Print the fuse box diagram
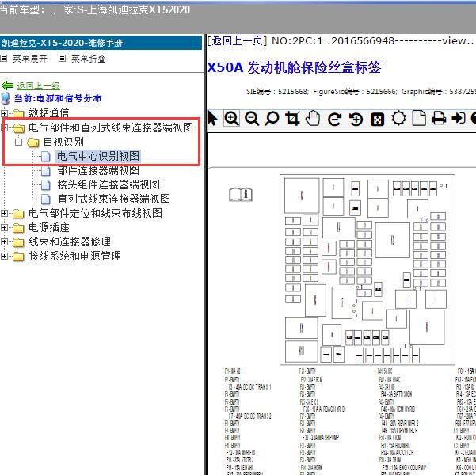Image resolution: width=476 pixels, height=475 pixels. pyautogui.click(x=439, y=119)
